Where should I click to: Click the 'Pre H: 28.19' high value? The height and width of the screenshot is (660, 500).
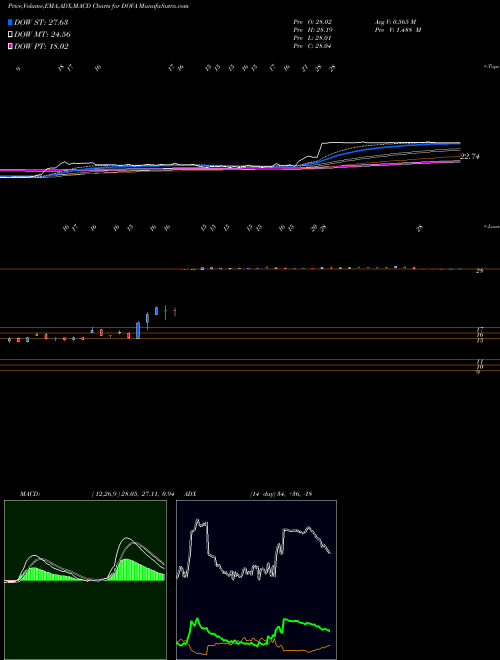(313, 29)
